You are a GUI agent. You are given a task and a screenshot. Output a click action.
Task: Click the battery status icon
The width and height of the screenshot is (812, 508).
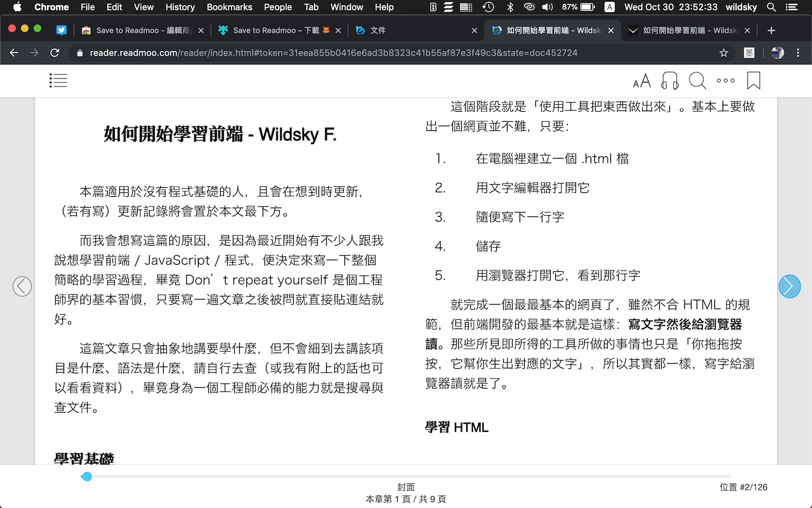(x=587, y=7)
